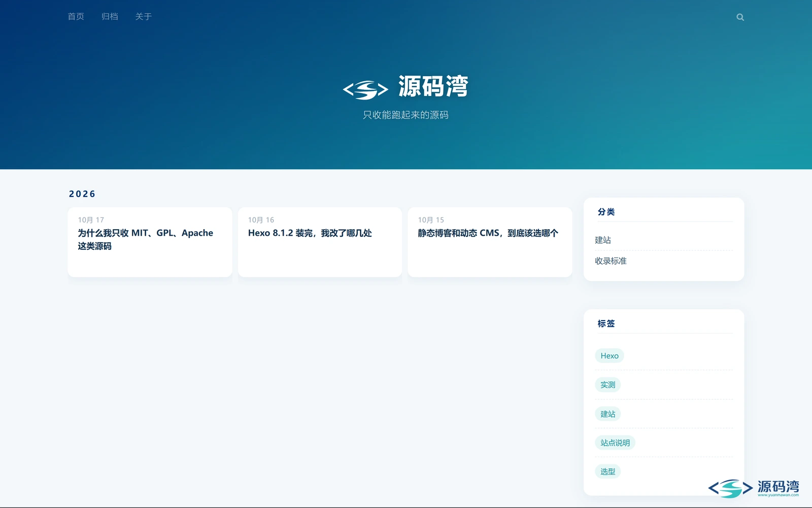Click the 10月 16 post date
The image size is (812, 508).
point(261,220)
